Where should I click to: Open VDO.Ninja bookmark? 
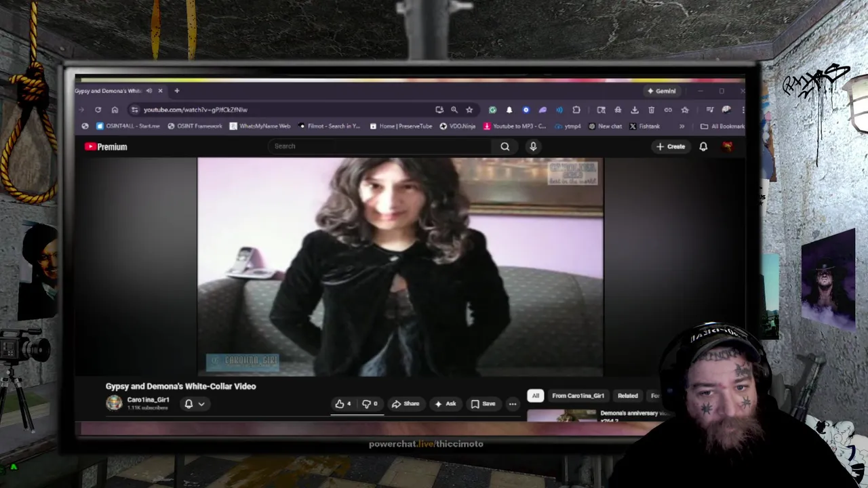[x=458, y=126]
